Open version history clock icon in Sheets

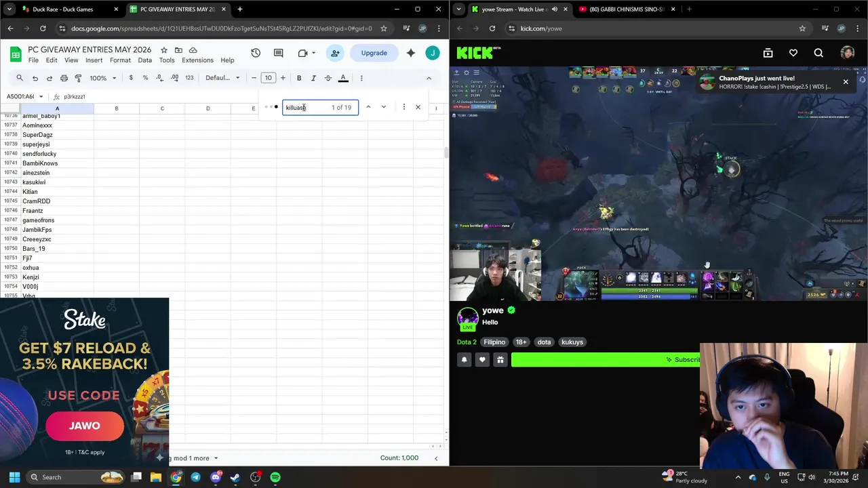point(256,53)
